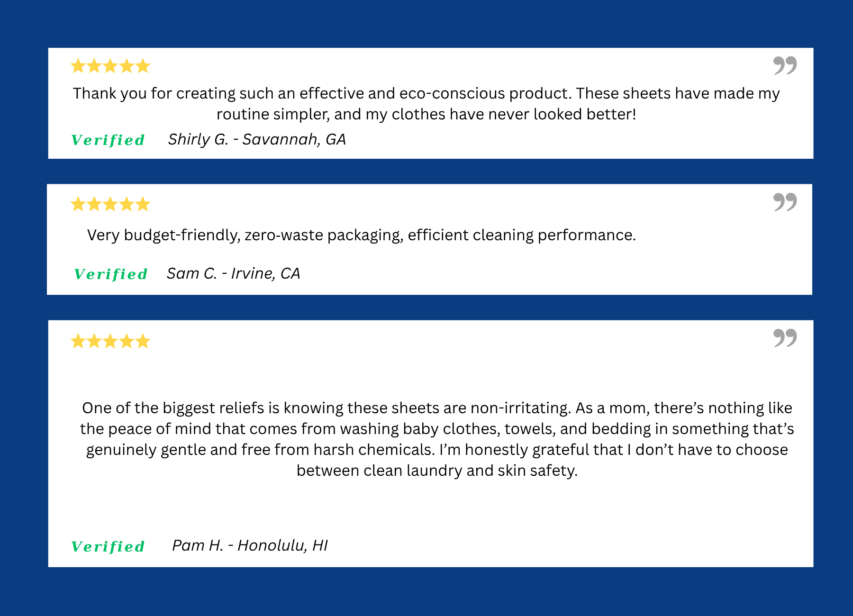Click the reviewer name Sam C. - Irvine, CA
853x616 pixels.
pos(233,273)
